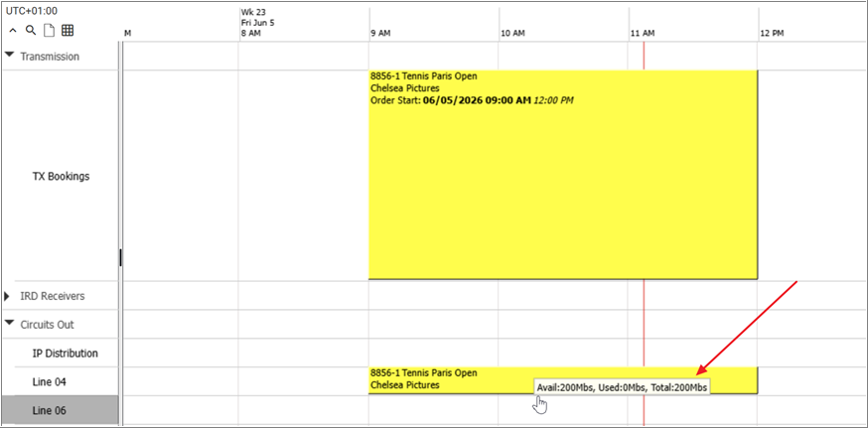Click the 9 AM time header

tap(380, 34)
